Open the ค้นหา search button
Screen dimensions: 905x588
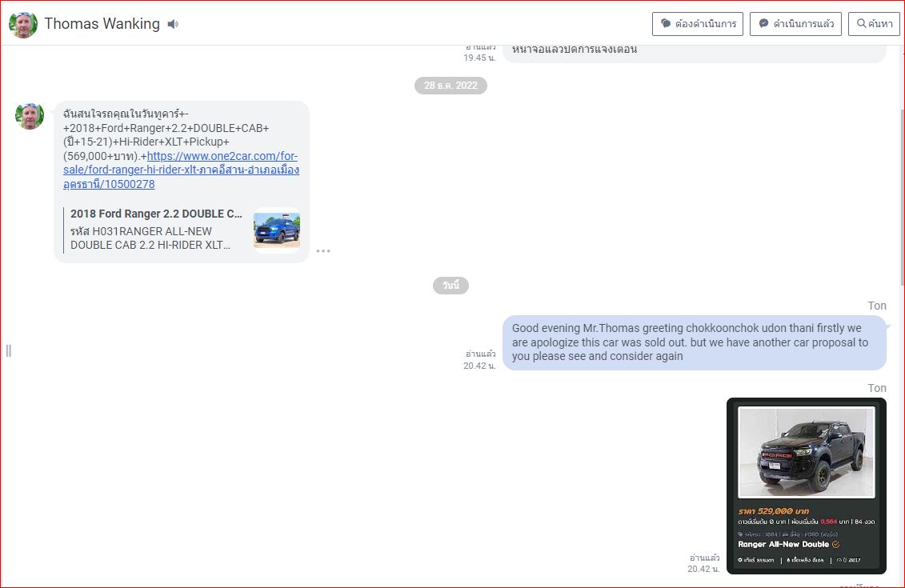874,24
